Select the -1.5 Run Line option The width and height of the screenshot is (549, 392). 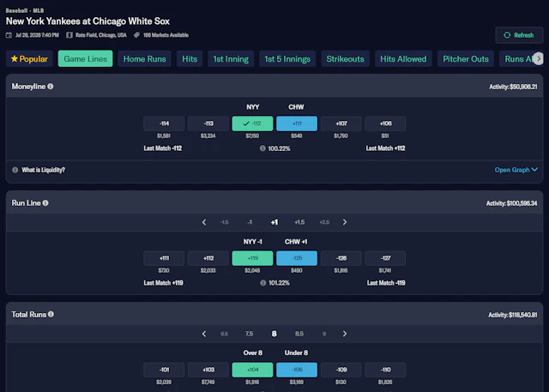pos(225,222)
